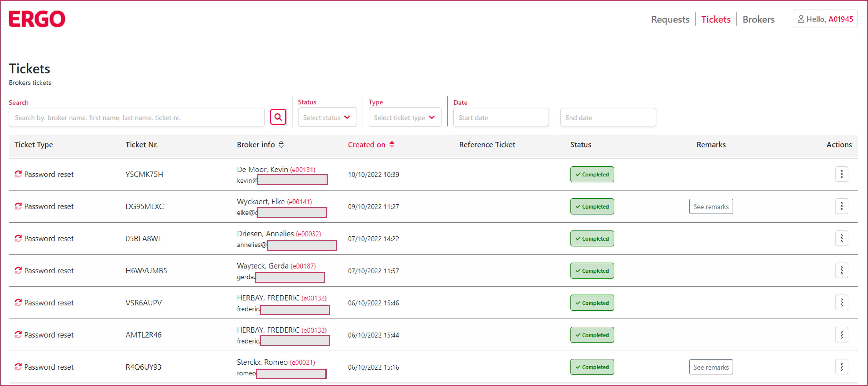This screenshot has width=868, height=386.
Task: Toggle sort arrows on Broker info column
Action: click(281, 145)
